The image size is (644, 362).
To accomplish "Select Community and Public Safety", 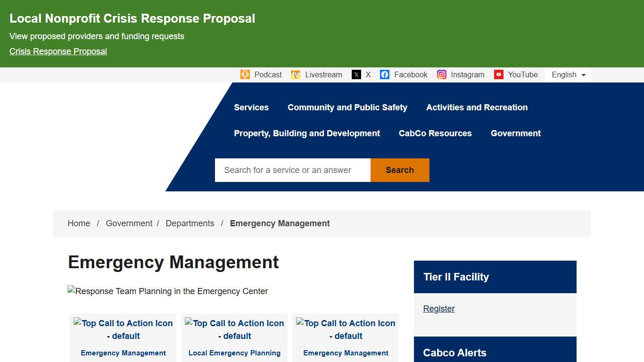I will pyautogui.click(x=347, y=107).
